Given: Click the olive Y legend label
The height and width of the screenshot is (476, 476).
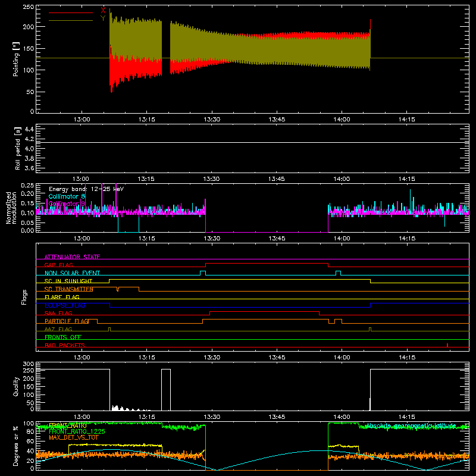Looking at the screenshot, I should (x=103, y=18).
